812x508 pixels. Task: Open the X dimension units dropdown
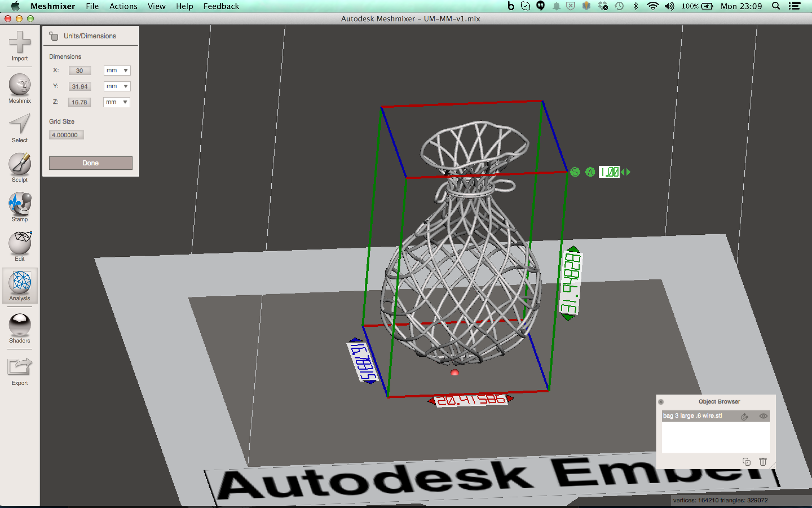(116, 70)
